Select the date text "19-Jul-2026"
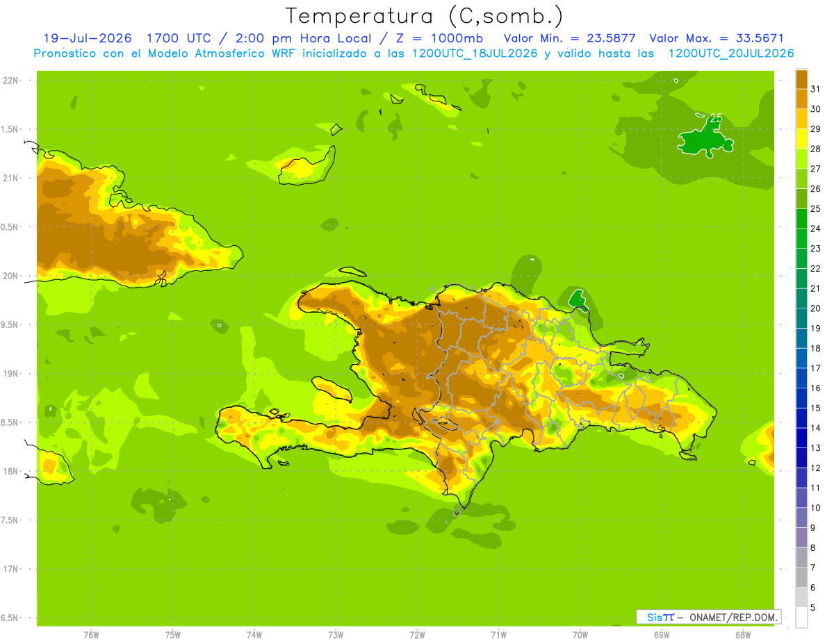Image resolution: width=834 pixels, height=644 pixels. click(x=88, y=38)
